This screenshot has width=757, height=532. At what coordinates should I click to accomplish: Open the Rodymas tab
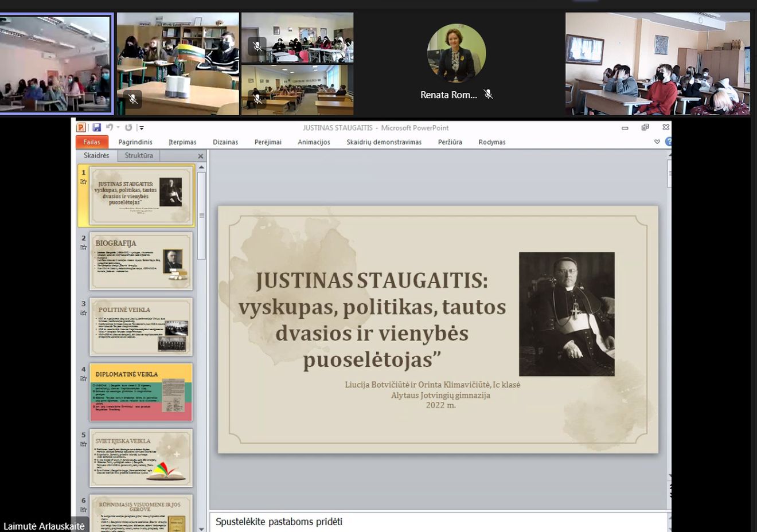[x=492, y=142]
